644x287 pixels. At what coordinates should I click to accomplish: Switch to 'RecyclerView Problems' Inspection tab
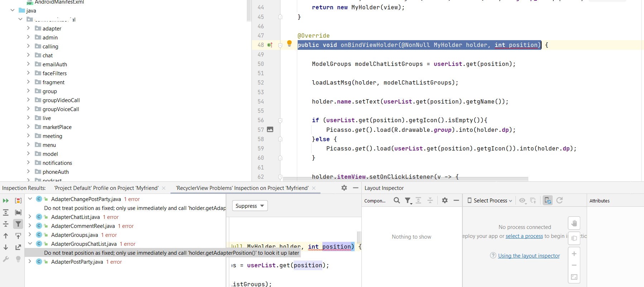point(242,188)
